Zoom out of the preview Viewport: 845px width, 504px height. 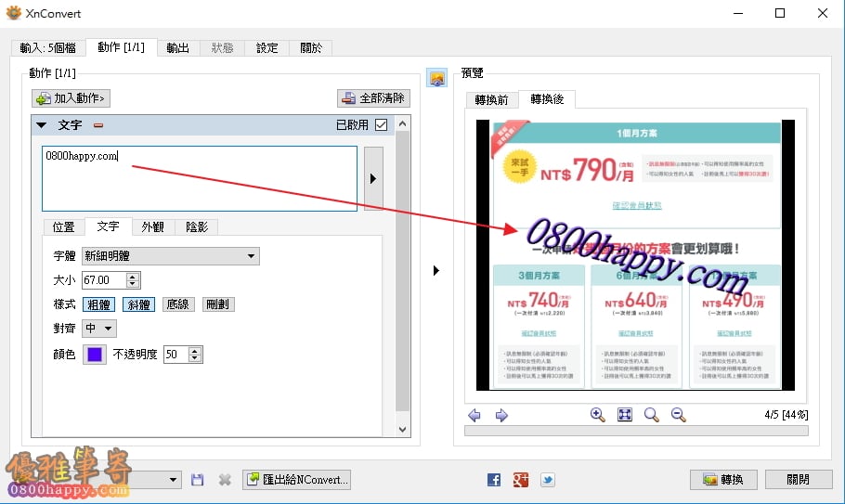(679, 415)
